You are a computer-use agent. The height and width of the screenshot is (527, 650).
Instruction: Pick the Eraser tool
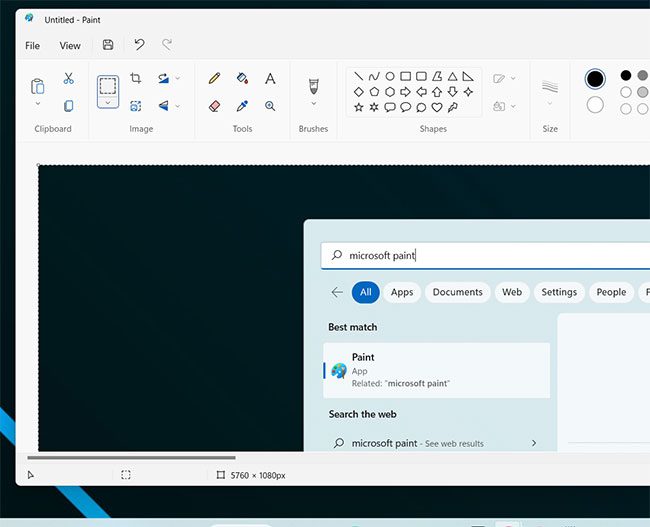click(x=214, y=106)
